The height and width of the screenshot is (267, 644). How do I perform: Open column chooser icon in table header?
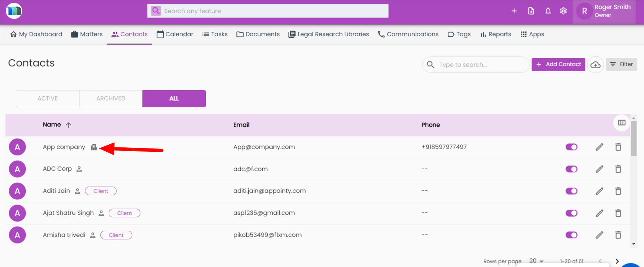coord(622,123)
